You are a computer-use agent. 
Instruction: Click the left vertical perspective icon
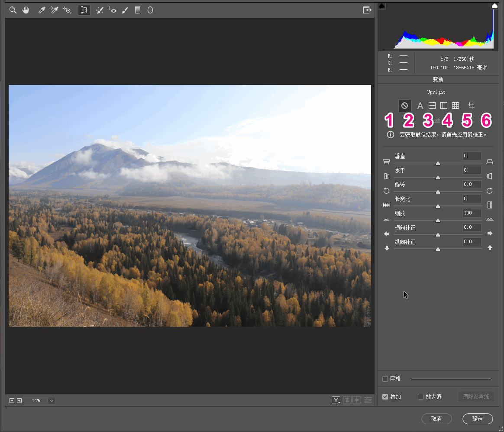pyautogui.click(x=387, y=162)
